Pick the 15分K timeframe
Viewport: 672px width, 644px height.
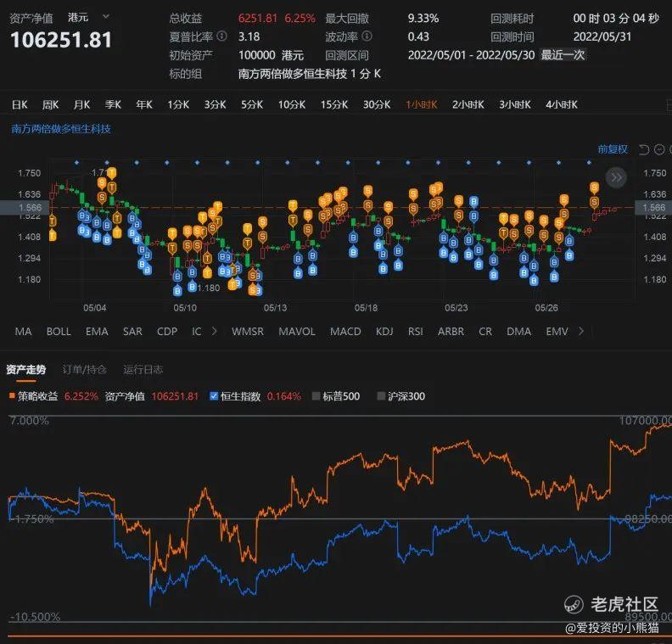tap(334, 104)
